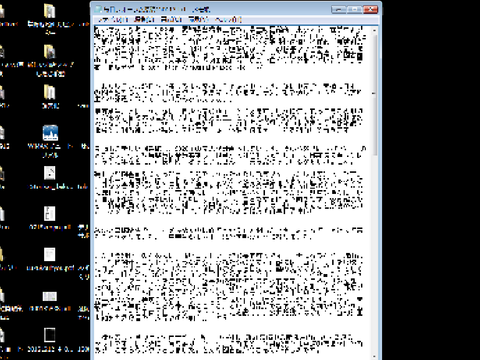Screen dimensions: 480x360
Task: Select the file icon directly below the blue app icon
Action: [50, 173]
